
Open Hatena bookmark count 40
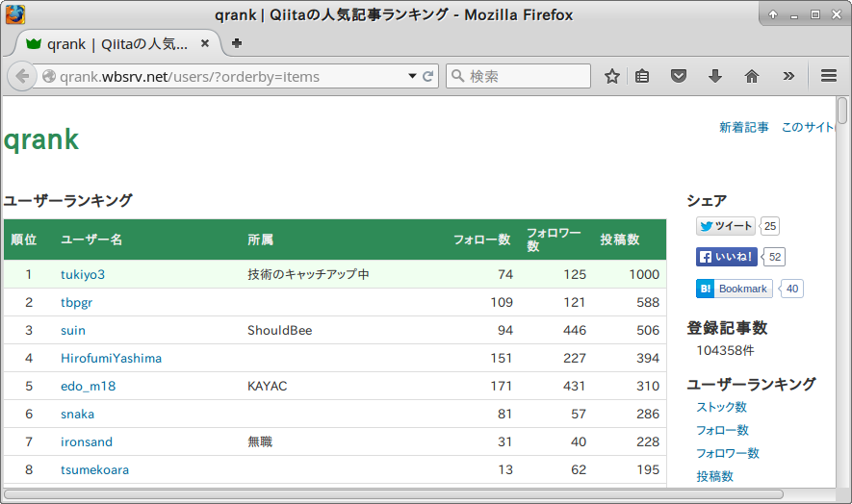click(x=791, y=289)
